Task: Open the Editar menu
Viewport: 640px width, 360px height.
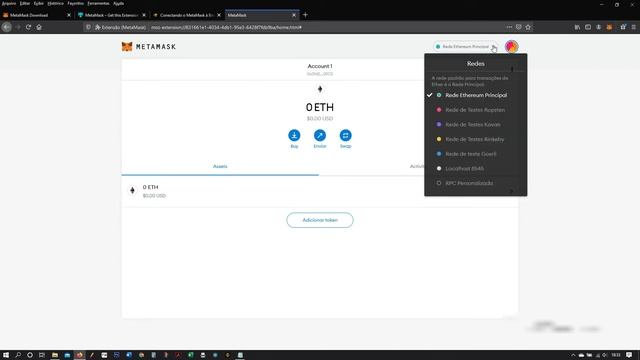Action: [x=25, y=3]
